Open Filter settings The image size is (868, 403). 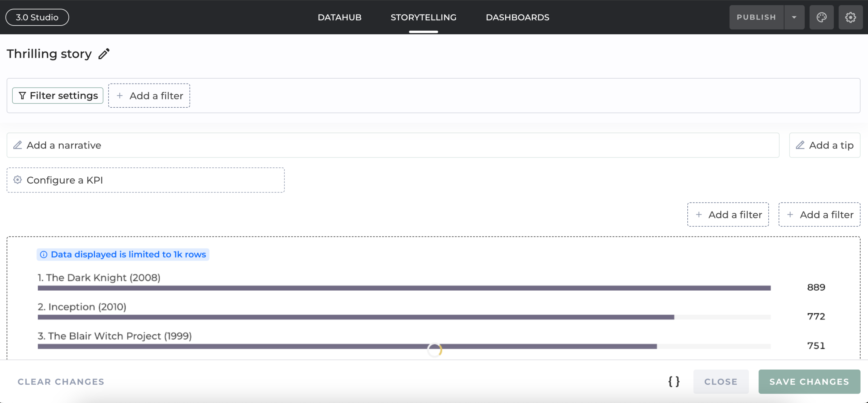click(58, 95)
